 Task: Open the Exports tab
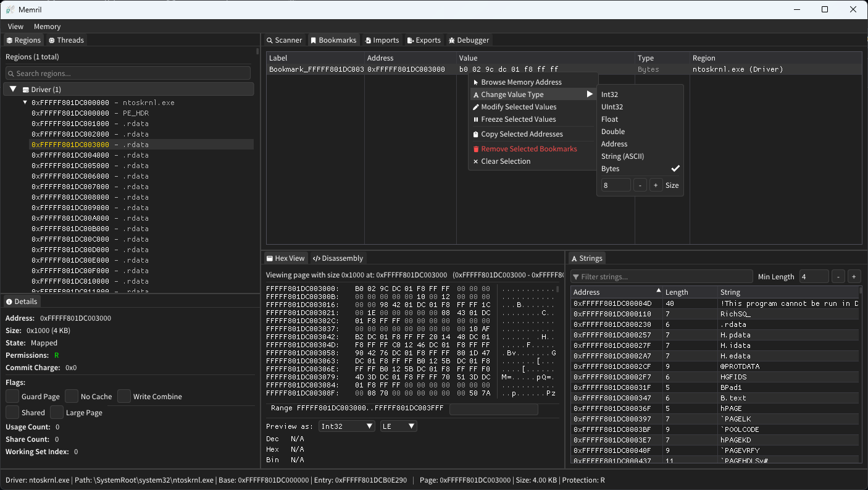click(x=424, y=40)
